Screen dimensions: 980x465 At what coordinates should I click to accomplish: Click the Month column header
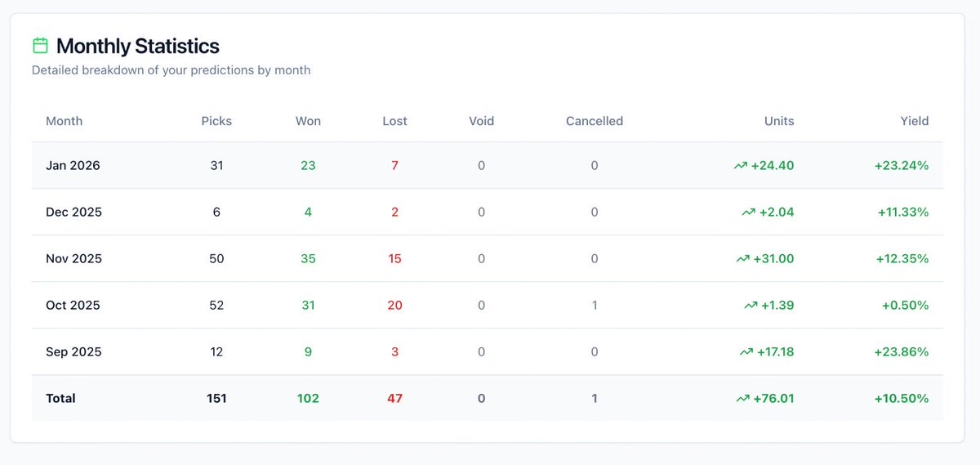pos(64,121)
